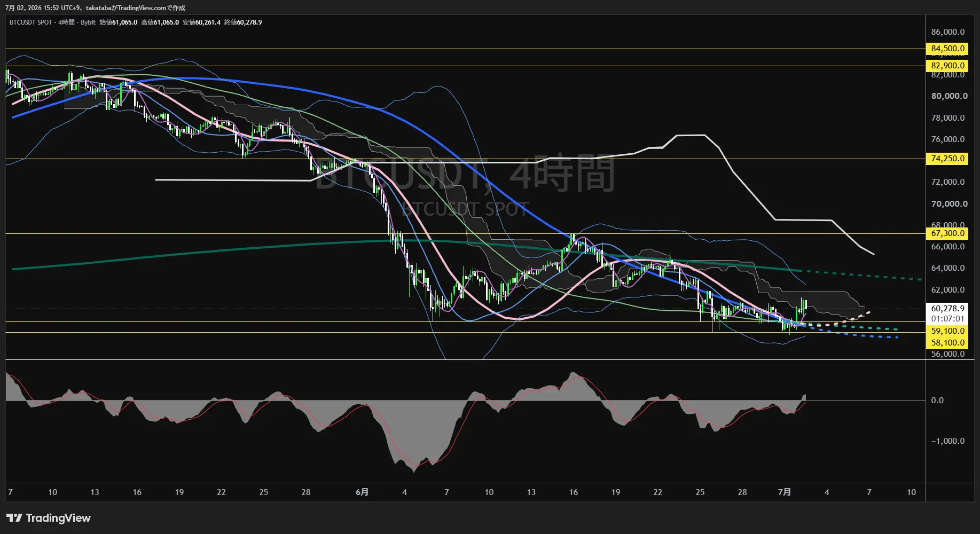980x534 pixels.
Task: Click the 67,300.0 price level tag
Action: [x=947, y=233]
